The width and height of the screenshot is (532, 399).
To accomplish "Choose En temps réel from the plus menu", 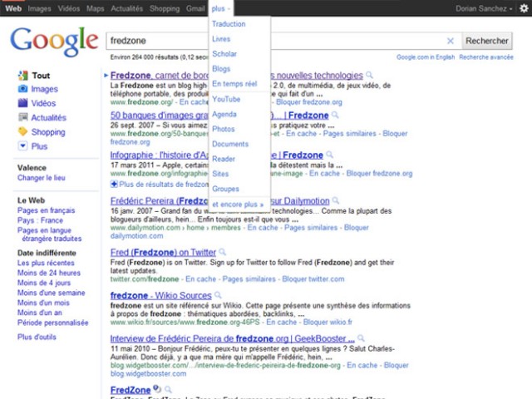I will pos(234,84).
